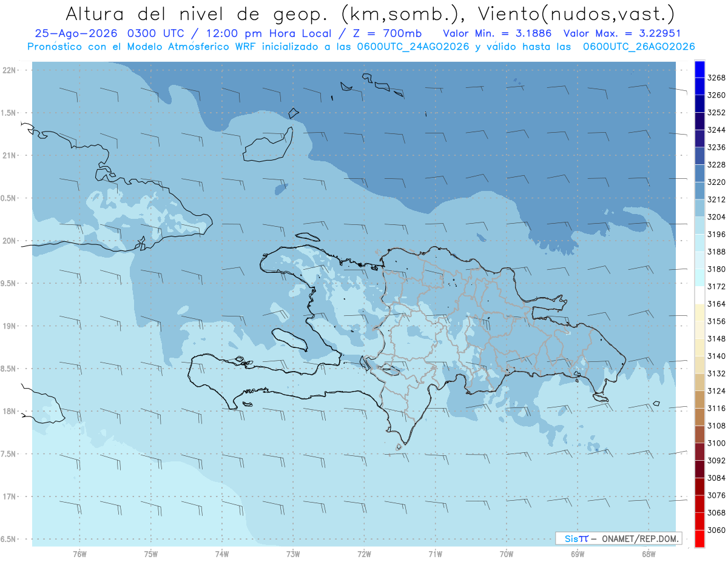The image size is (728, 562).
Task: Click the "70W" longitude label
Action: 507,554
